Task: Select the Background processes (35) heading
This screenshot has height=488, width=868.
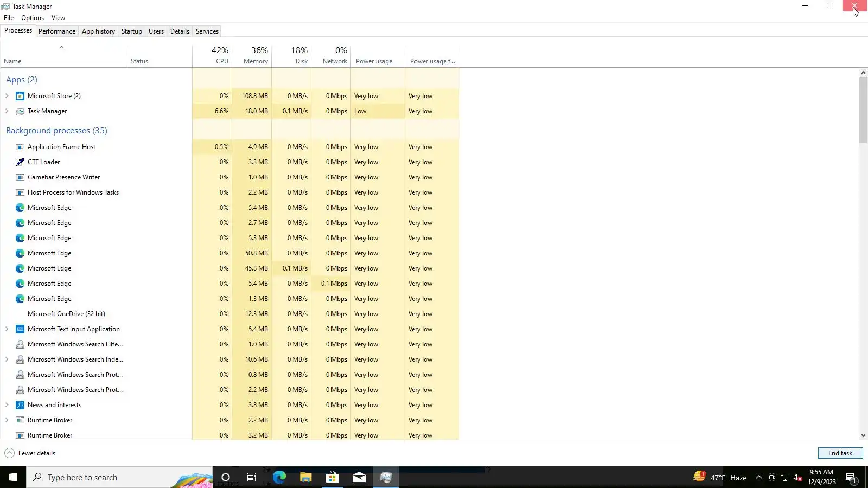Action: click(56, 131)
